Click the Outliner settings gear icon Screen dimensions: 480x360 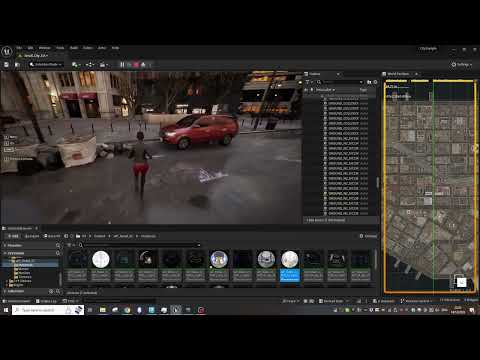pyautogui.click(x=375, y=82)
